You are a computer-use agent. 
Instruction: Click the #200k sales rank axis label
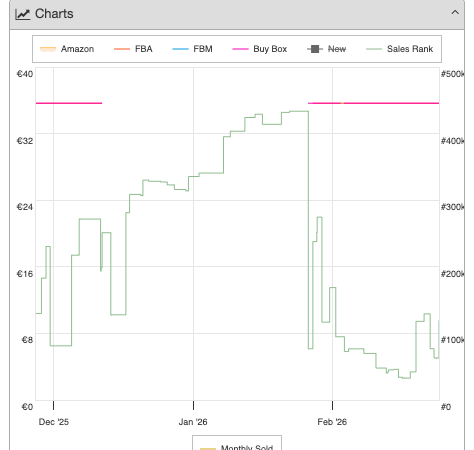(452, 274)
